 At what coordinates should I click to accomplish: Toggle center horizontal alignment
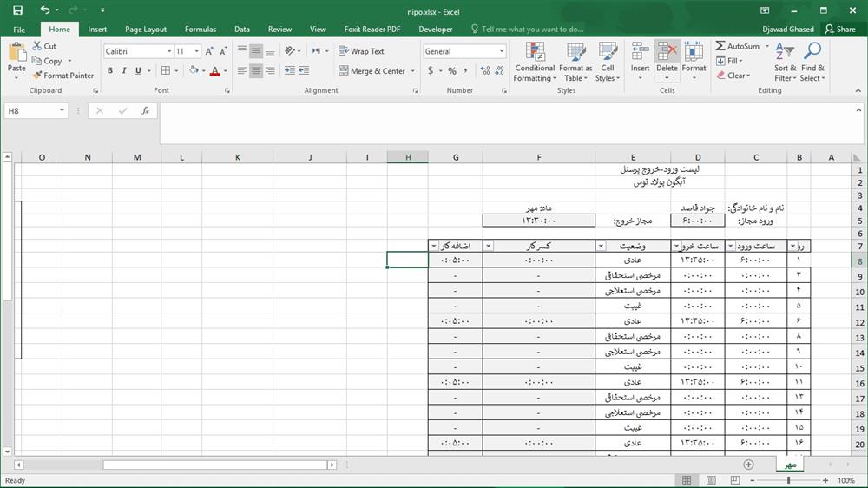(256, 71)
